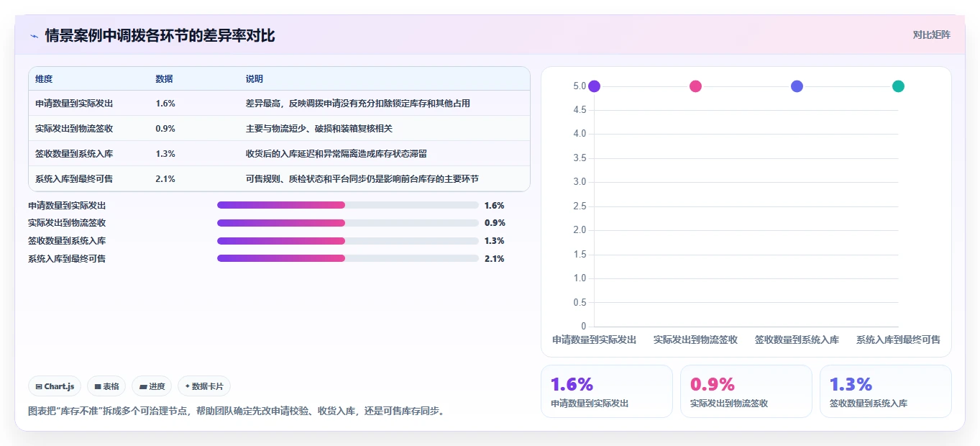980x446 pixels.
Task: Click the 1.6% value in table
Action: pos(165,104)
